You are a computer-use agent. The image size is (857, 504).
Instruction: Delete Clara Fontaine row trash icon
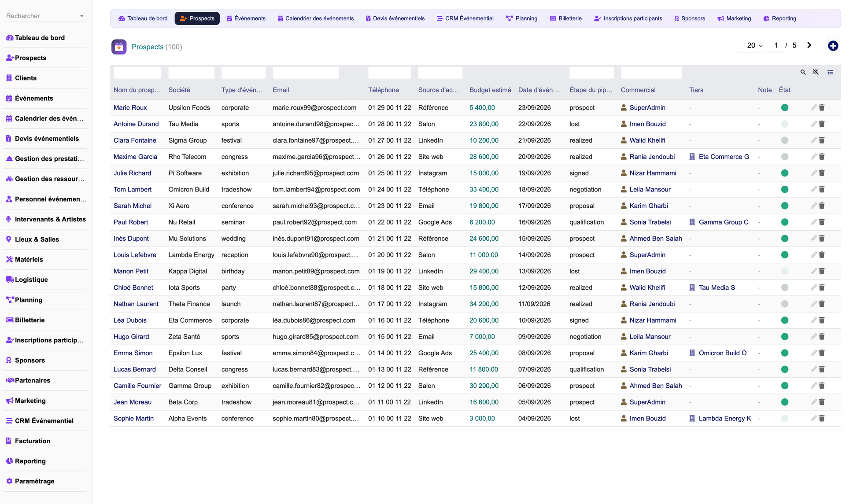822,140
